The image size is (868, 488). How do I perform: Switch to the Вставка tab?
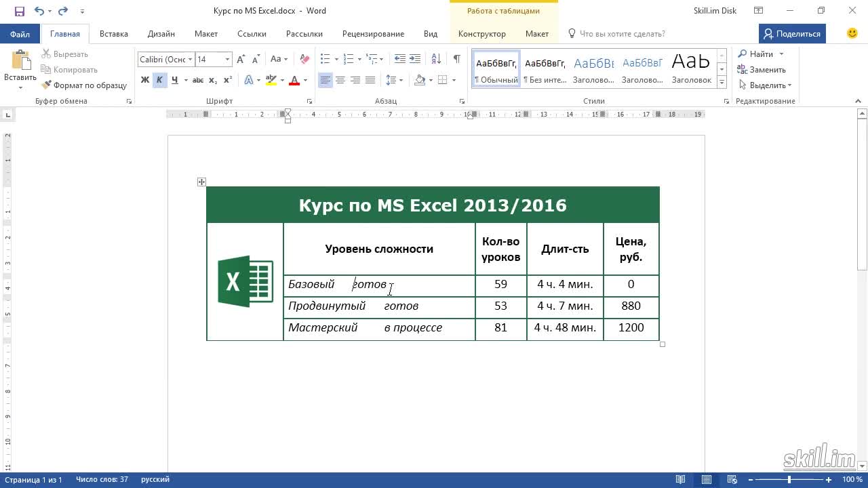(113, 33)
